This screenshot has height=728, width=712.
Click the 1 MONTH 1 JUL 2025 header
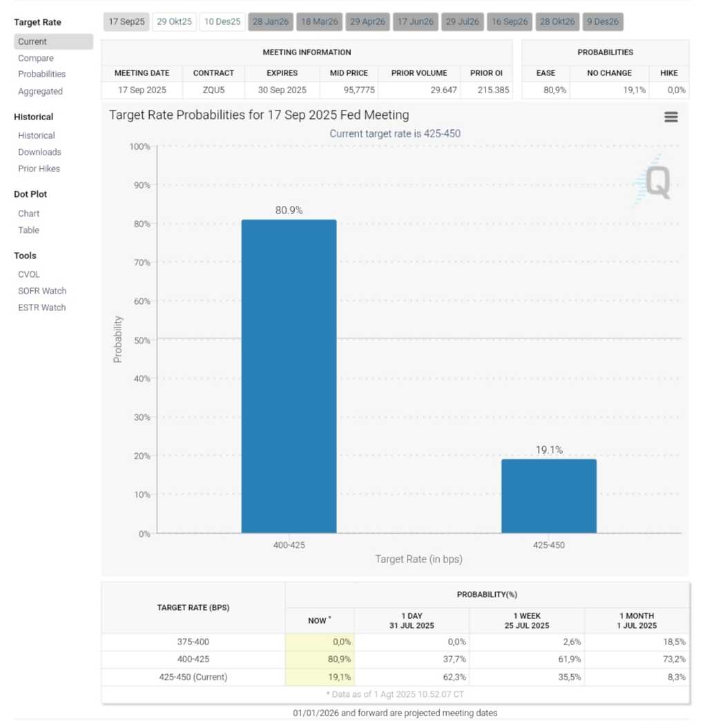pos(637,621)
